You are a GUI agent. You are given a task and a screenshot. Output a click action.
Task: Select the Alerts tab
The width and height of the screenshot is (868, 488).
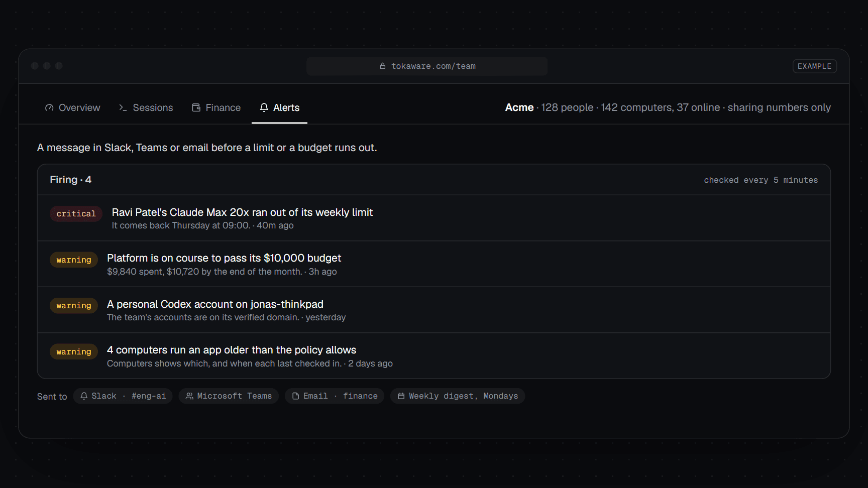pyautogui.click(x=279, y=107)
